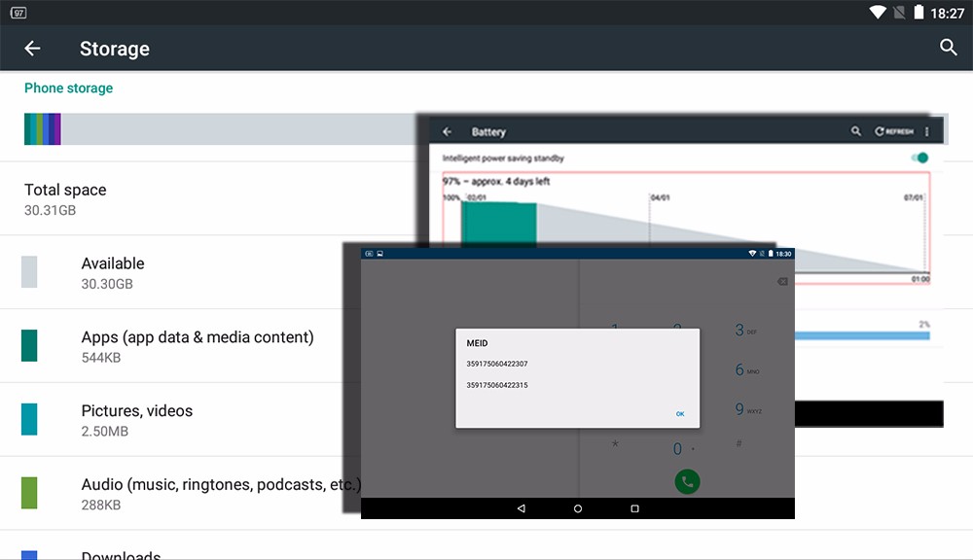Viewport: 973px width, 560px height.
Task: Tap the Android back navigation triangle
Action: [x=522, y=508]
